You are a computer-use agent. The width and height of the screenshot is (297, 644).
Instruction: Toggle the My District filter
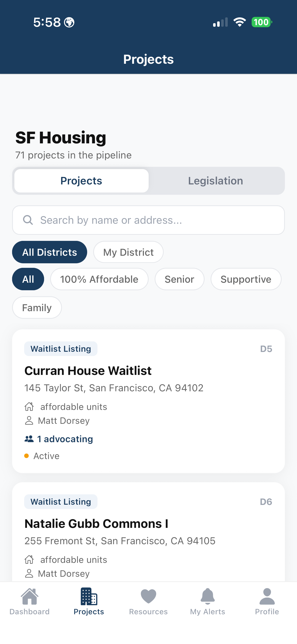click(x=128, y=252)
